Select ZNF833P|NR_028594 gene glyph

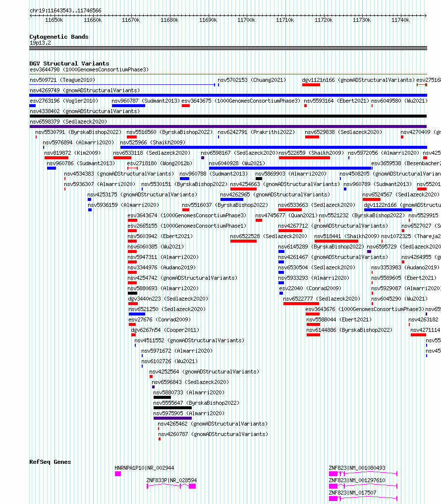tap(171, 486)
